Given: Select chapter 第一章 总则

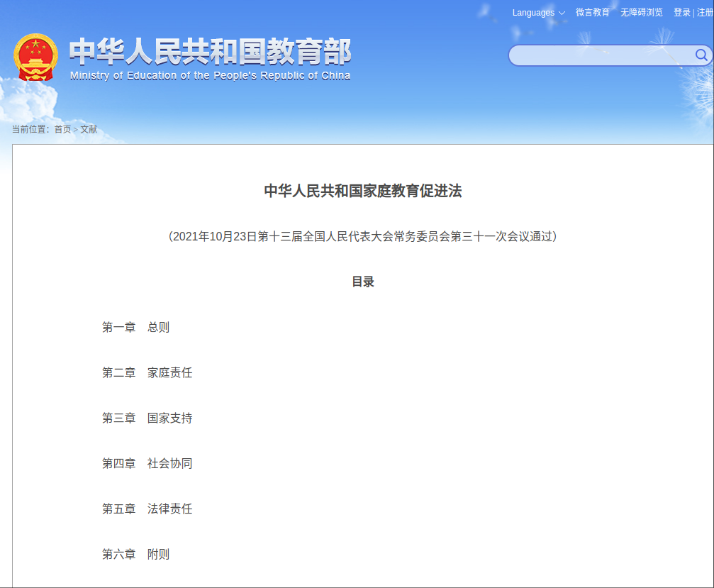Looking at the screenshot, I should 135,327.
